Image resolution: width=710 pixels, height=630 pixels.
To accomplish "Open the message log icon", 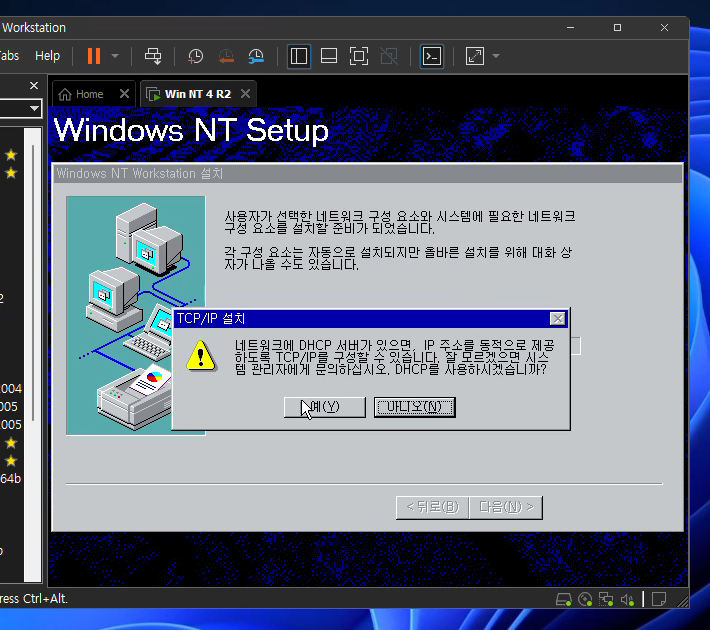I will tap(658, 600).
